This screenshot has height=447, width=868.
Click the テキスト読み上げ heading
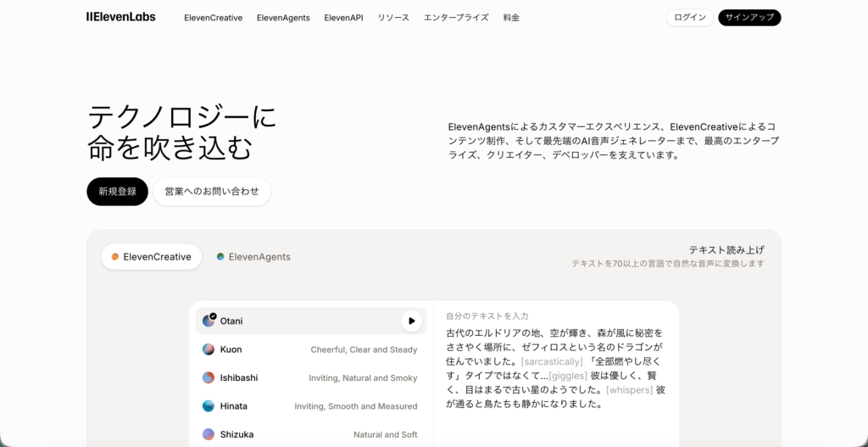(726, 250)
